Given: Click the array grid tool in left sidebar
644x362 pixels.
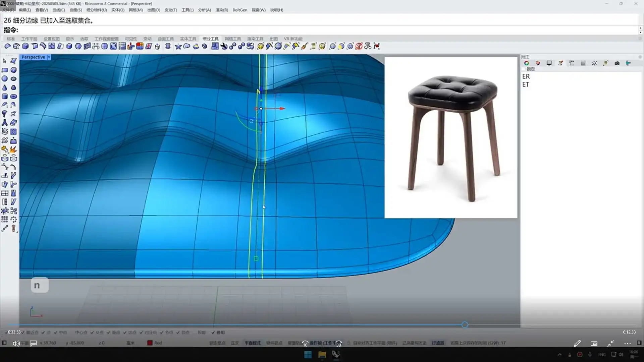Looking at the screenshot, I should point(4,220).
